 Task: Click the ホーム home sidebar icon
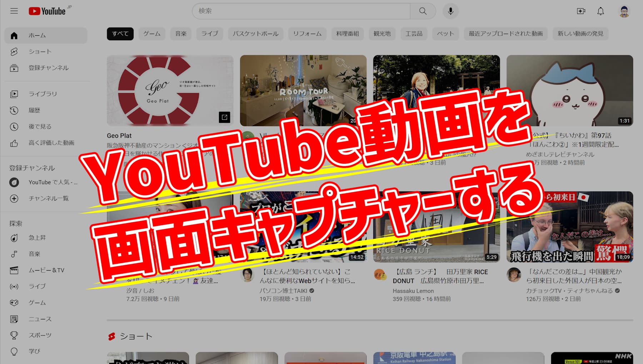coord(14,35)
